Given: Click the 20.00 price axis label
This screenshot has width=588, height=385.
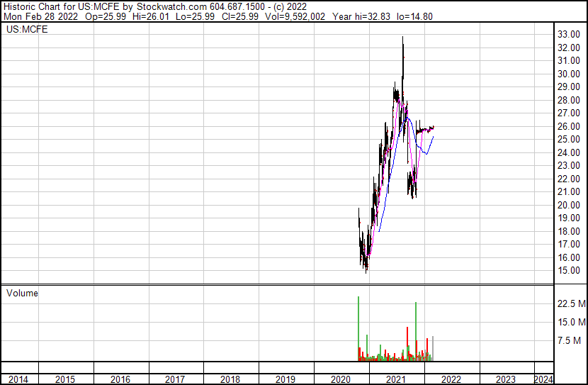Looking at the screenshot, I should click(569, 205).
